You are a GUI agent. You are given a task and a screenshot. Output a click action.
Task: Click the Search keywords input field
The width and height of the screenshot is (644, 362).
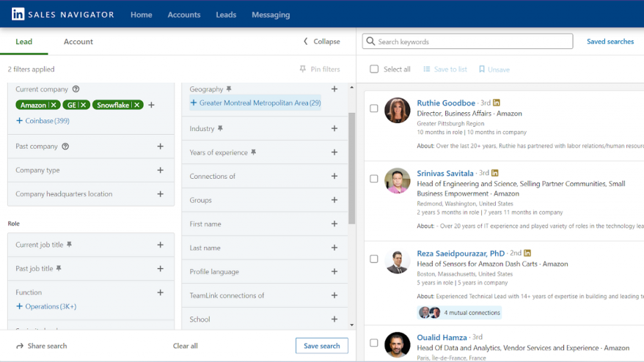(x=469, y=42)
